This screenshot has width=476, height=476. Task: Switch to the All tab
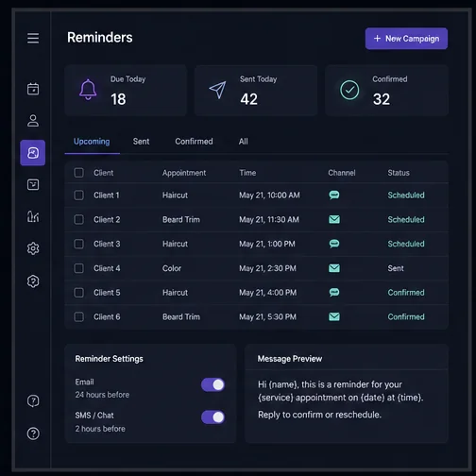243,142
